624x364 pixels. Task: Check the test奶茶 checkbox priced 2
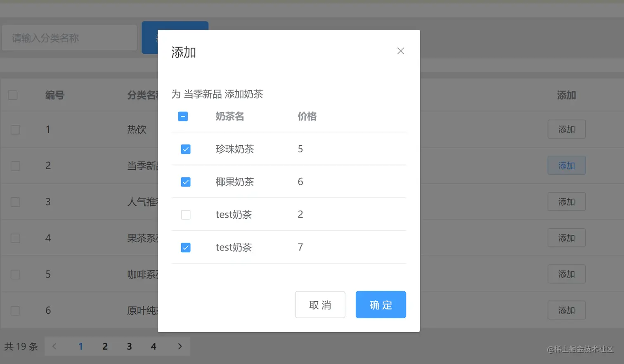pyautogui.click(x=186, y=215)
